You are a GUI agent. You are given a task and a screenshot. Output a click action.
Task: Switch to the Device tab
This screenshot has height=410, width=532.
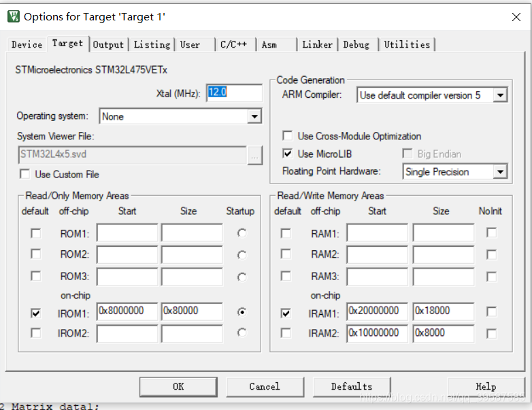pos(27,44)
